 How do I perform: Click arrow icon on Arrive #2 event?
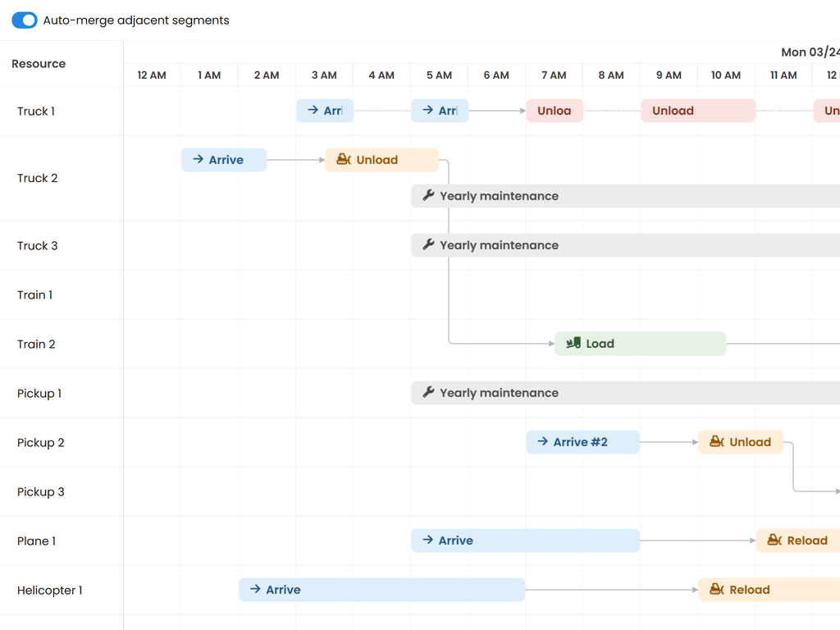tap(542, 442)
